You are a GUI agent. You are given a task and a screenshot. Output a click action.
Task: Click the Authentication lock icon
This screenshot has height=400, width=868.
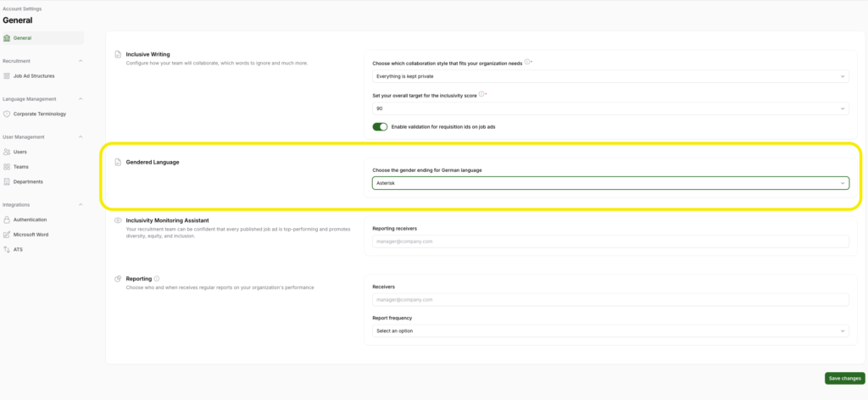[7, 219]
